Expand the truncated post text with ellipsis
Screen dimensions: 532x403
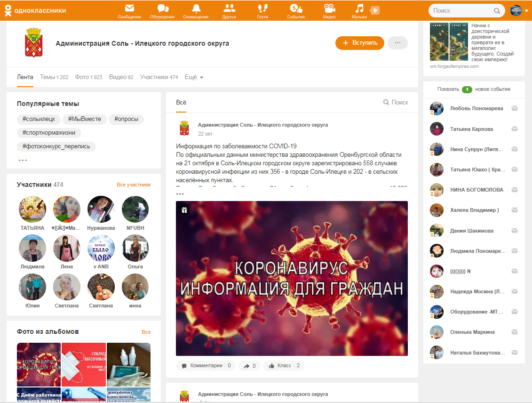tap(180, 193)
